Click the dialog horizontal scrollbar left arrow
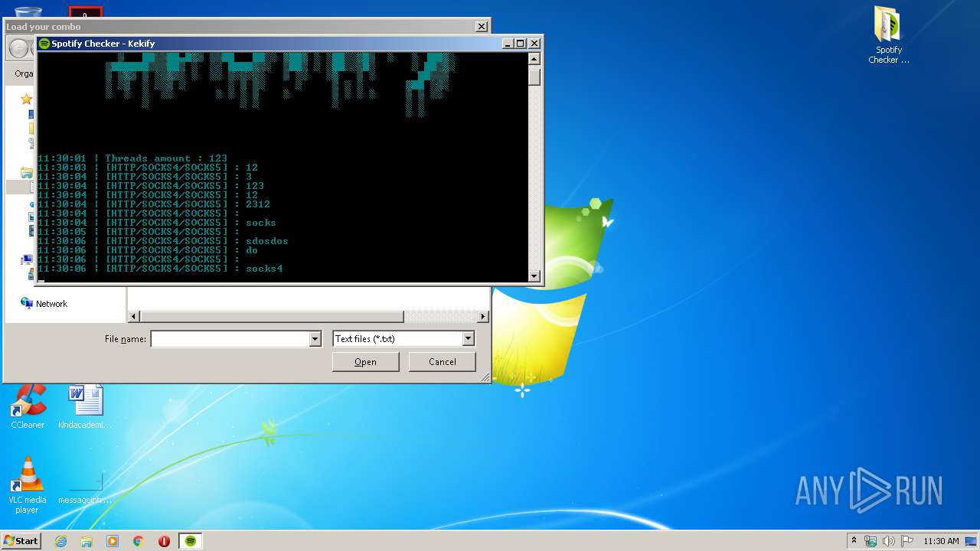Viewport: 980px width, 551px height. click(x=134, y=317)
